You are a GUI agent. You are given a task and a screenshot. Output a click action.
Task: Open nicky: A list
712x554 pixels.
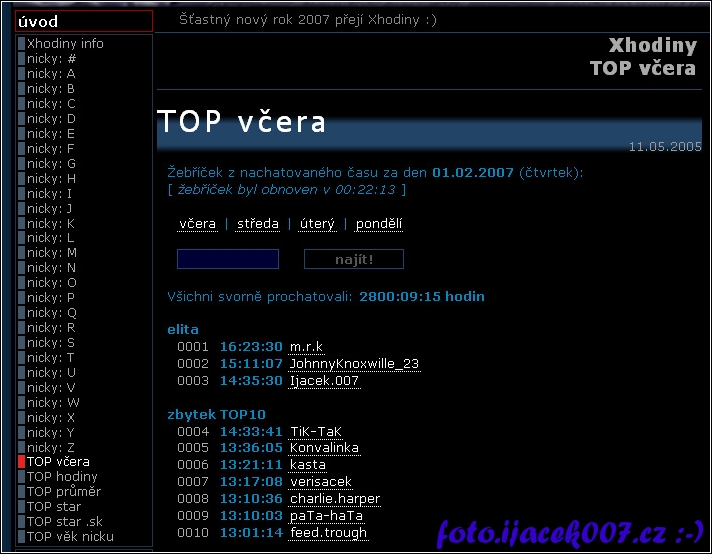tap(51, 74)
